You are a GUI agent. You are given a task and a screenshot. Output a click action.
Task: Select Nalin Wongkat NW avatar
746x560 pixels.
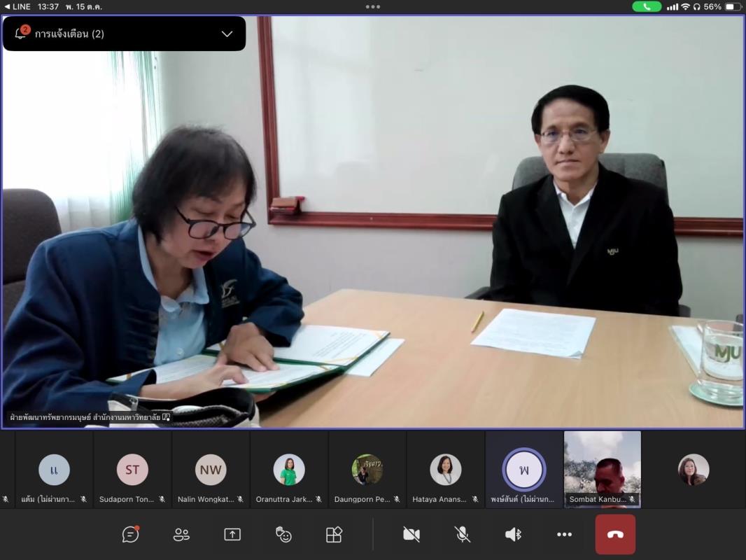[x=211, y=470]
